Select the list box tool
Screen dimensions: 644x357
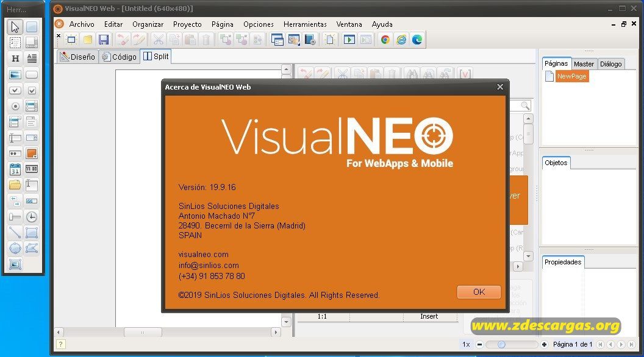coord(32,106)
